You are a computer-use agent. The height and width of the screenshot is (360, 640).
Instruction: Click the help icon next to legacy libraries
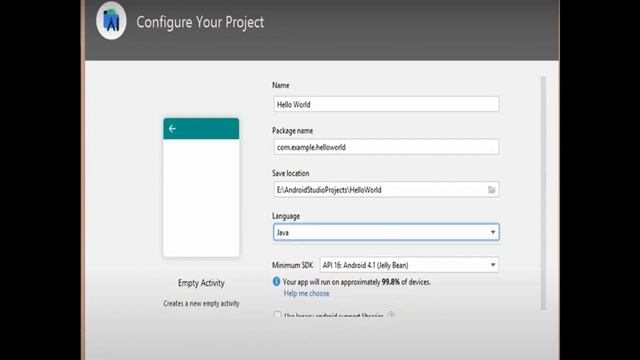point(391,315)
